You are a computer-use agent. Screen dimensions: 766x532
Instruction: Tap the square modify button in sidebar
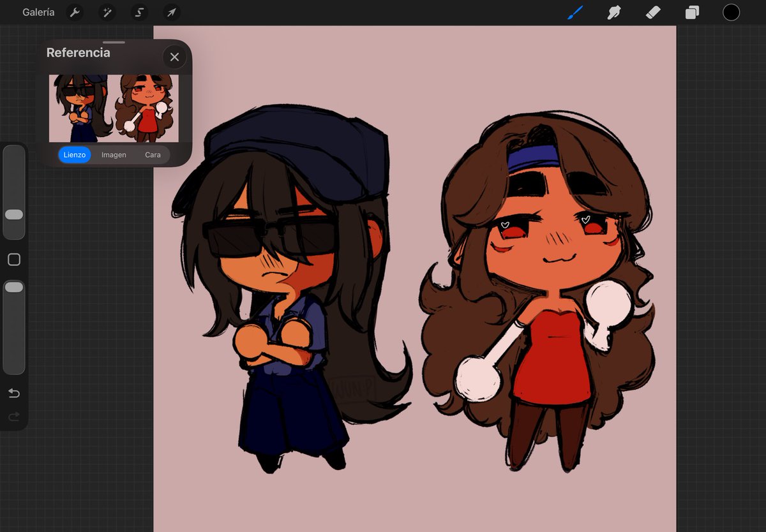pyautogui.click(x=14, y=260)
